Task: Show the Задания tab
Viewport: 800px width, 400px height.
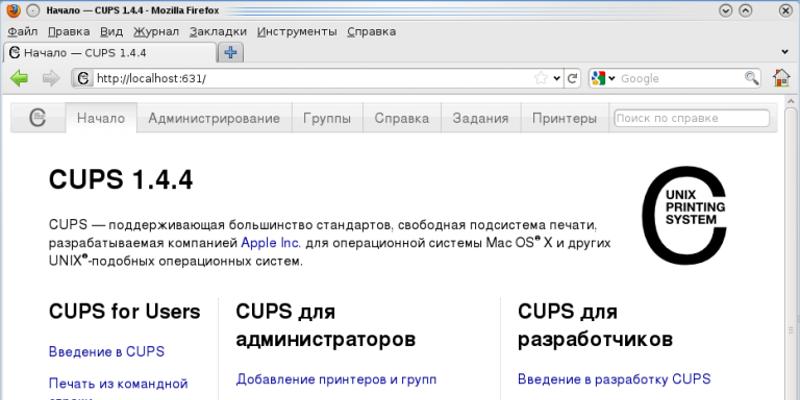Action: coord(481,118)
